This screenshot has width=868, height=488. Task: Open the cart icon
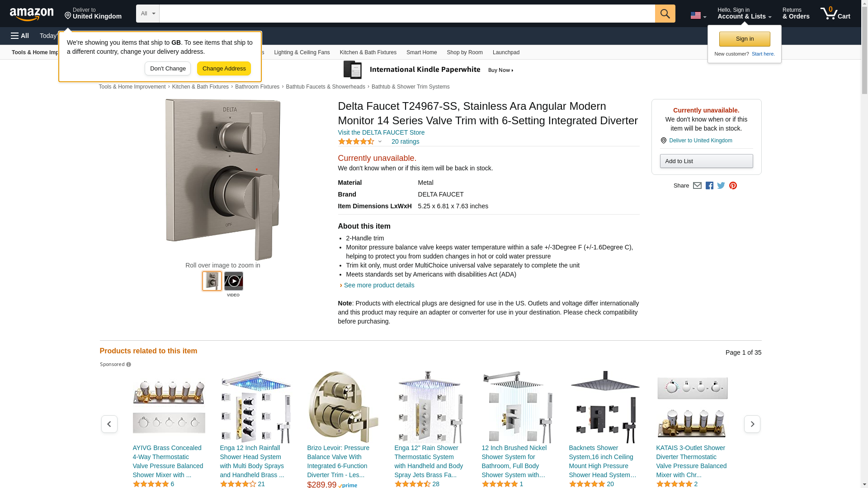coord(835,14)
